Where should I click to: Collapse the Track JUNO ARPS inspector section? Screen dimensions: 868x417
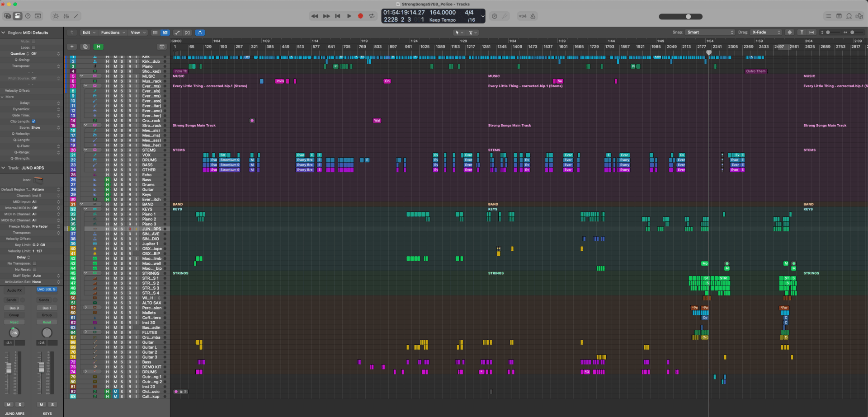click(x=3, y=168)
